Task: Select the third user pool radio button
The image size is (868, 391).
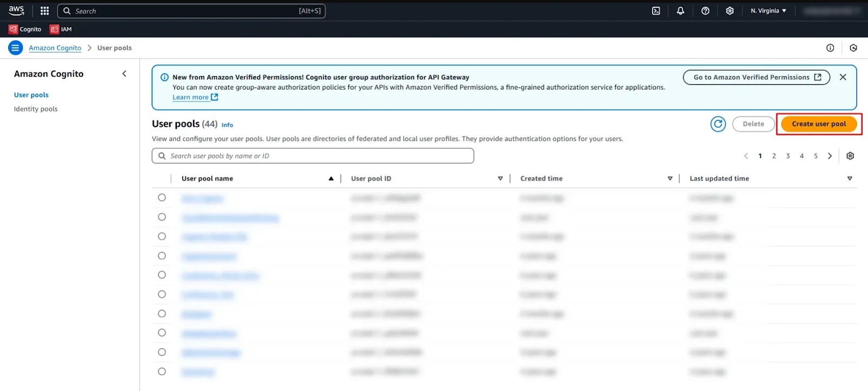Action: 162,236
